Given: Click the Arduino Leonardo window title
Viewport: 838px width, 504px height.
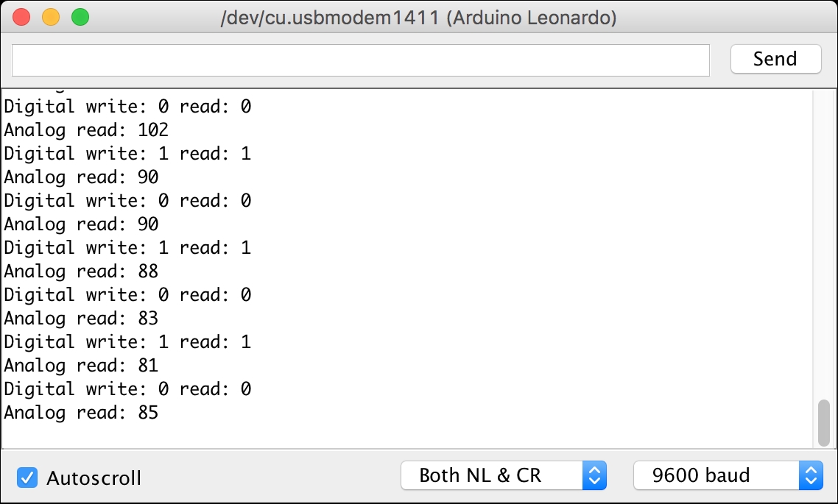Looking at the screenshot, I should coord(419,18).
